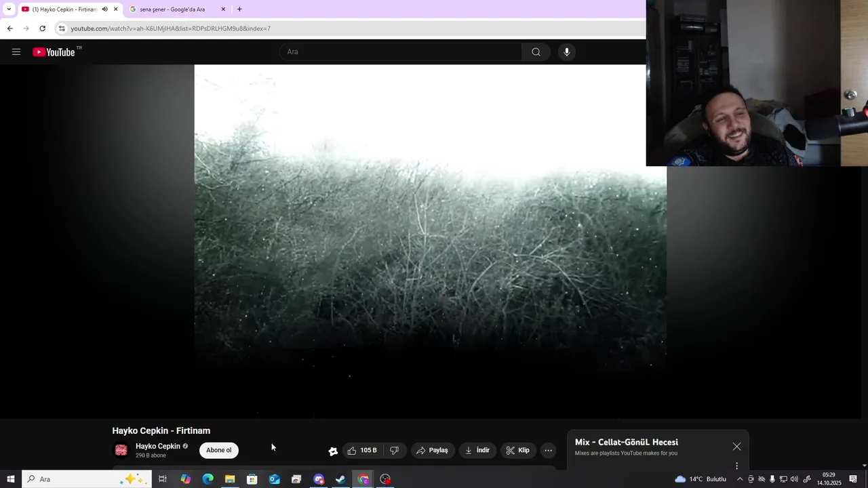
Task: Open a new browser tab
Action: coord(239,9)
